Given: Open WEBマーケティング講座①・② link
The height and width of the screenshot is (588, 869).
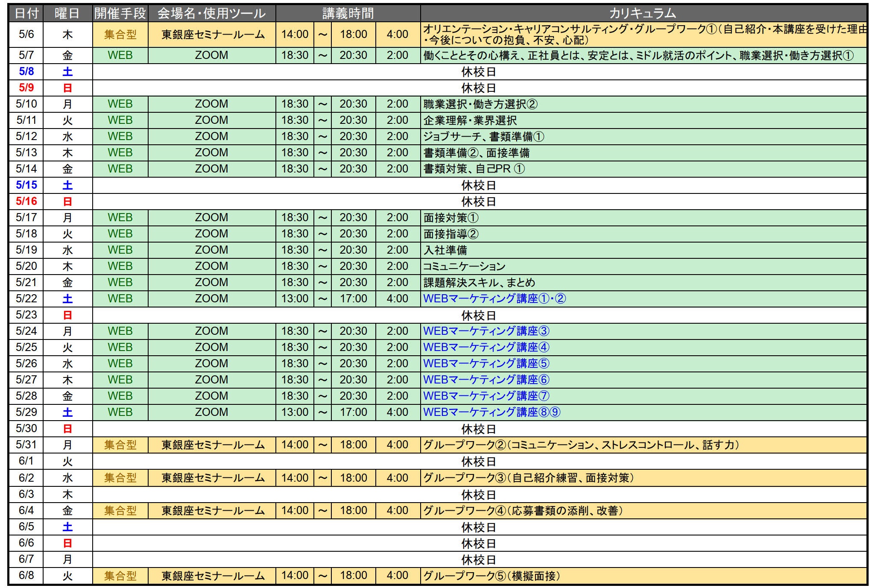Looking at the screenshot, I should click(x=494, y=299).
